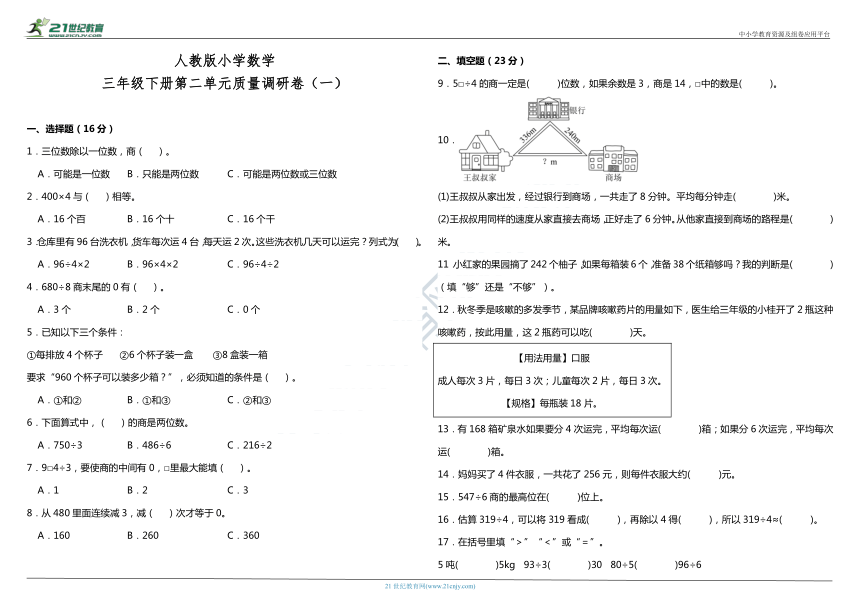The height and width of the screenshot is (608, 860).
Task: Click question 8 text 从480里面连续减3
Action: point(127,513)
